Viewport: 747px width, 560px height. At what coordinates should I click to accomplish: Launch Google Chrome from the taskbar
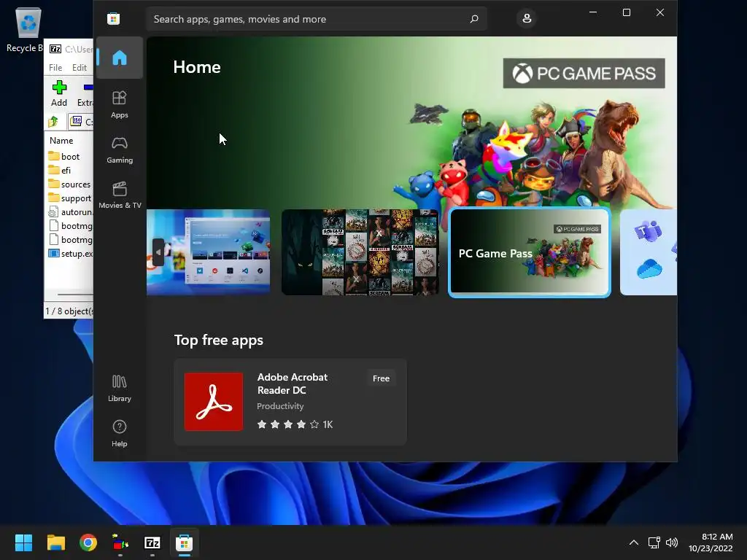[88, 542]
